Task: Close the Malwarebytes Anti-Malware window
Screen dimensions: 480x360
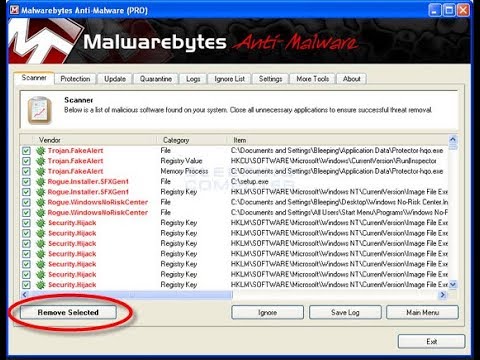Action: click(463, 10)
